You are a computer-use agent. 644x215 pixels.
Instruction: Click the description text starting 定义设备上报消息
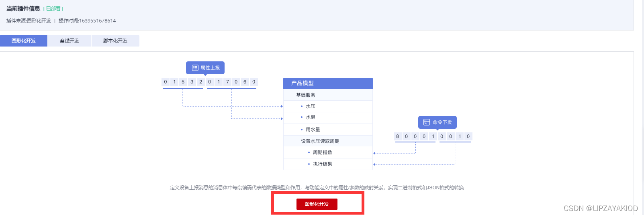coord(317,188)
